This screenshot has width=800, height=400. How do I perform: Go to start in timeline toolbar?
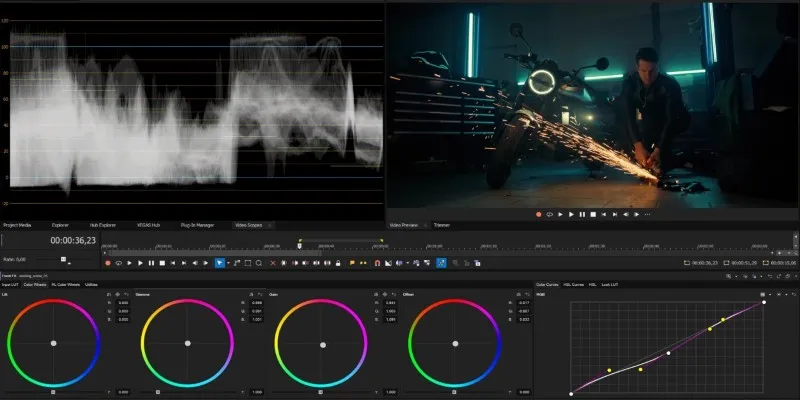point(173,263)
